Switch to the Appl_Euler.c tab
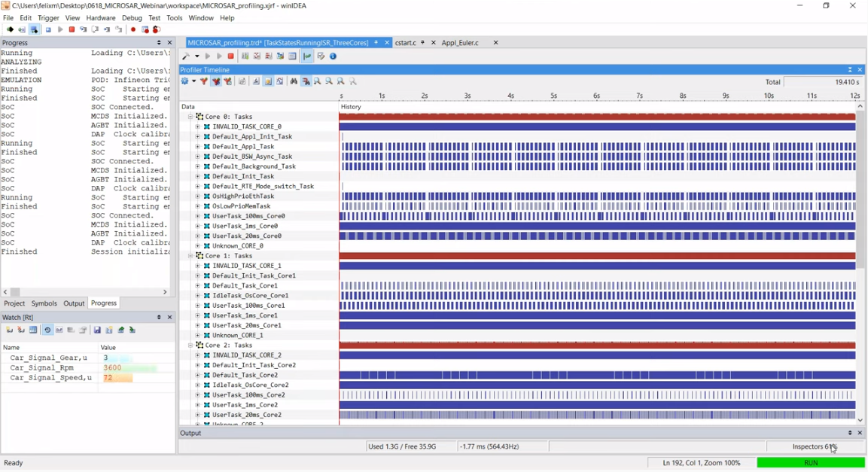The width and height of the screenshot is (868, 472). [x=460, y=43]
